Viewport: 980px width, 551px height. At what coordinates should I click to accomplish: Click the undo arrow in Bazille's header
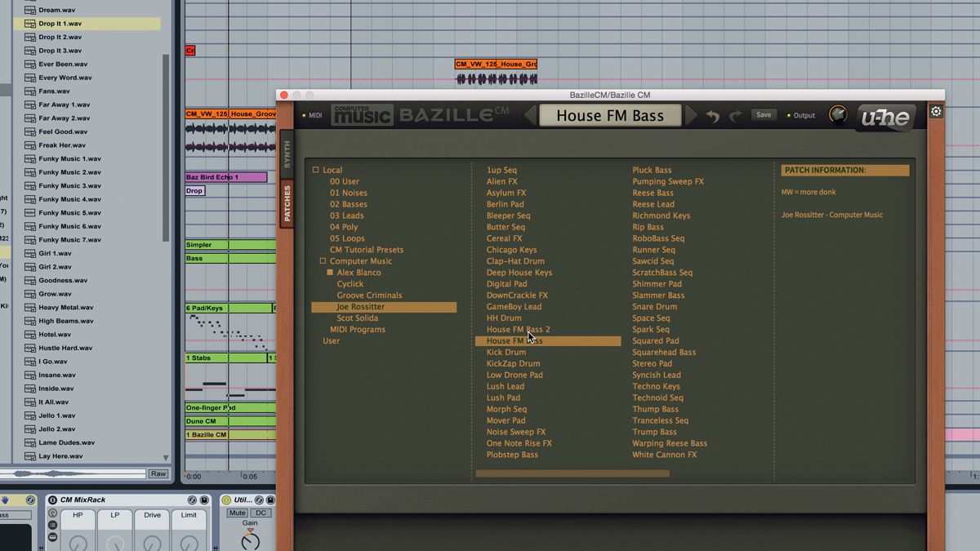coord(714,115)
